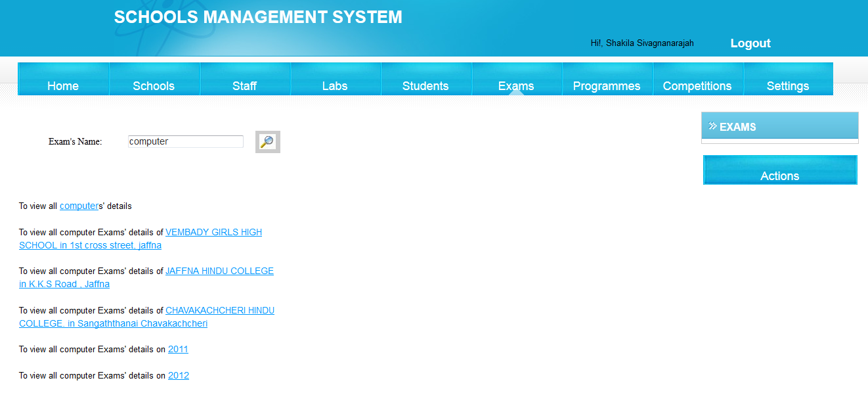Open the Programmes section
The image size is (868, 393).
coord(607,85)
